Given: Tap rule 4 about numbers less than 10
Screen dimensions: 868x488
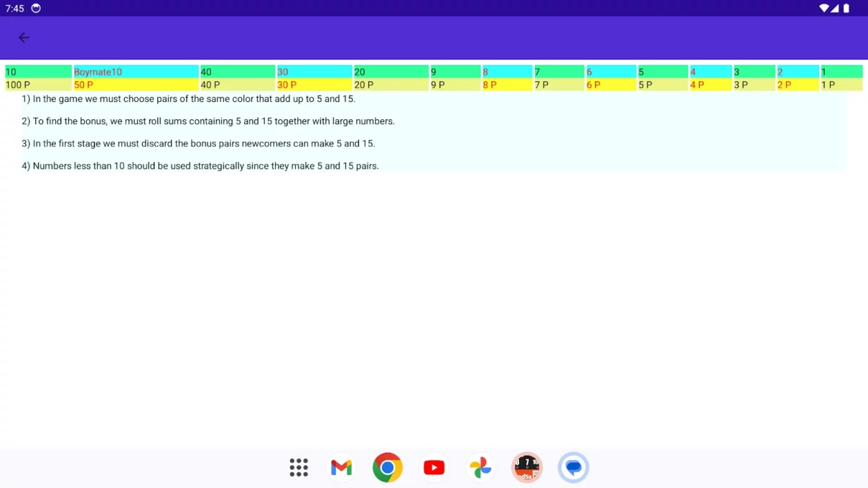Looking at the screenshot, I should (200, 166).
